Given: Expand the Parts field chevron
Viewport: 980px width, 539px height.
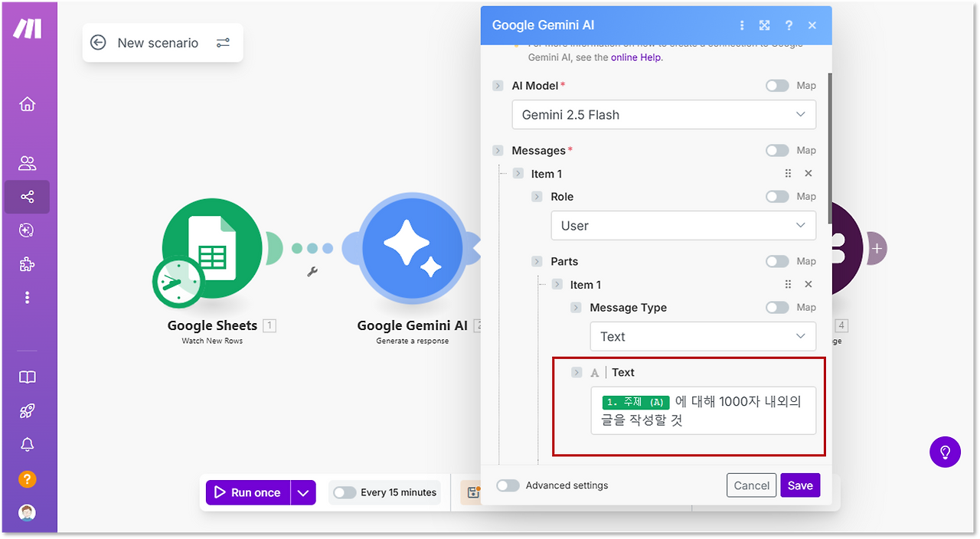Looking at the screenshot, I should tap(537, 262).
